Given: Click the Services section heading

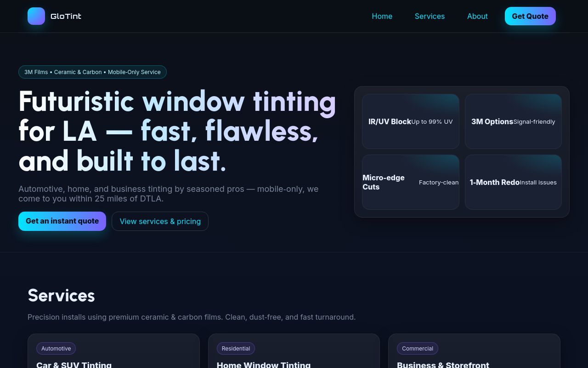Looking at the screenshot, I should tap(61, 295).
